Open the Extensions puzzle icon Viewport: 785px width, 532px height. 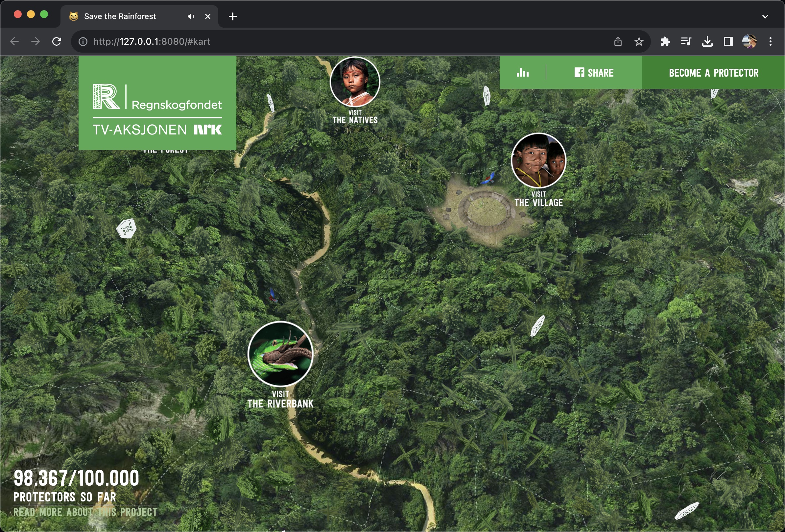click(x=665, y=41)
